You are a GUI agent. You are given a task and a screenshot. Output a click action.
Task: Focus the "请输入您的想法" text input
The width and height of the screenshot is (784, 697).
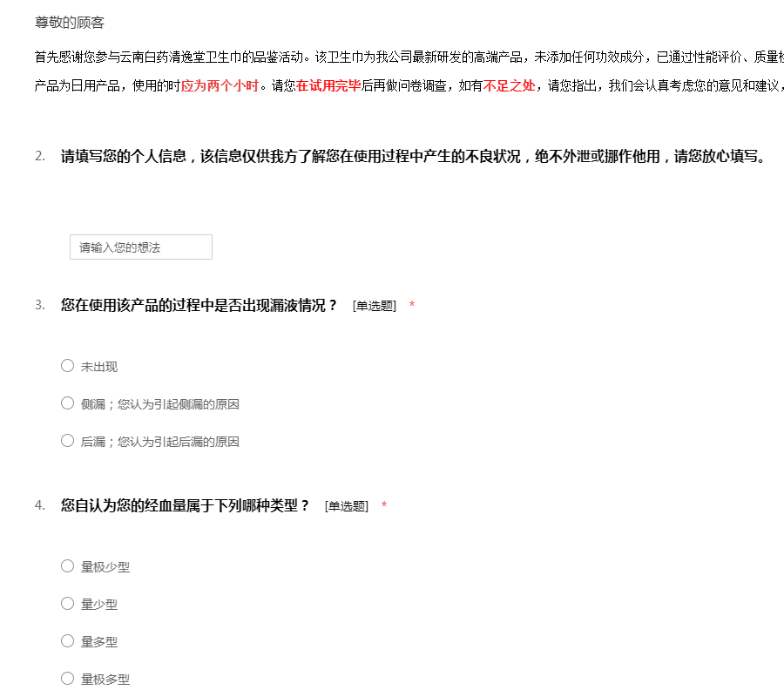(x=140, y=247)
